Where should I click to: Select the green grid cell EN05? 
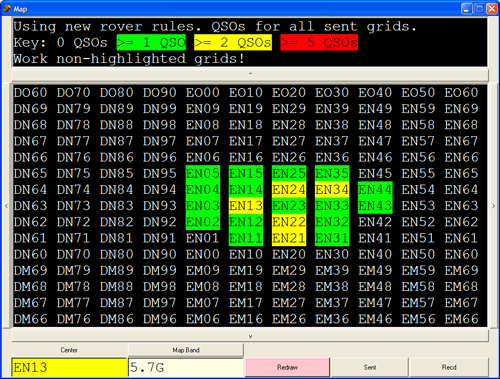point(203,173)
